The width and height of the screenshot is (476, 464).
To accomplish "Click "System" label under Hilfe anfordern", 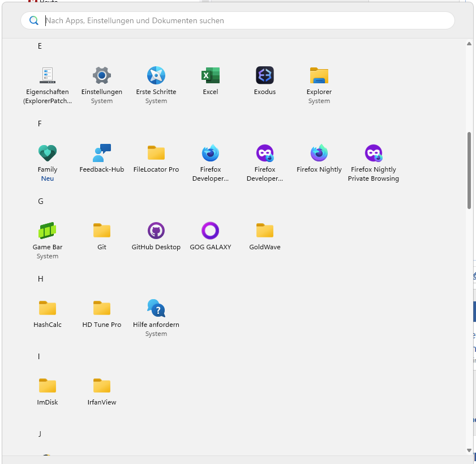I will point(156,334).
